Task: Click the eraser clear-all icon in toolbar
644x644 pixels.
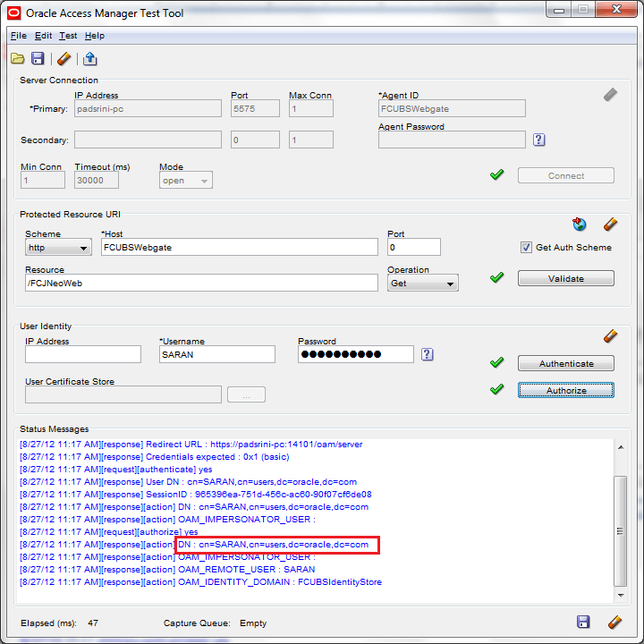Action: [x=64, y=59]
